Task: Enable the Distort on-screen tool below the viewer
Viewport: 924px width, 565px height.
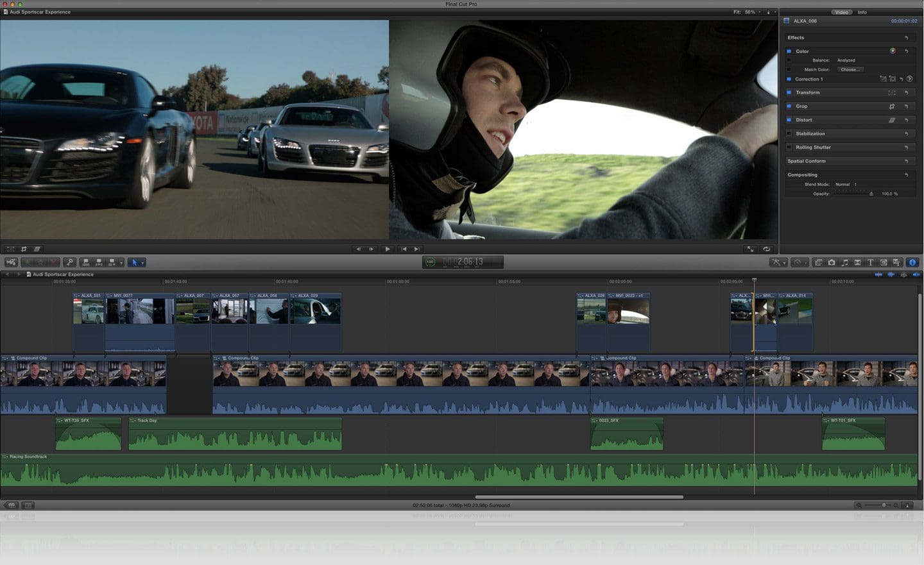Action: [x=37, y=249]
